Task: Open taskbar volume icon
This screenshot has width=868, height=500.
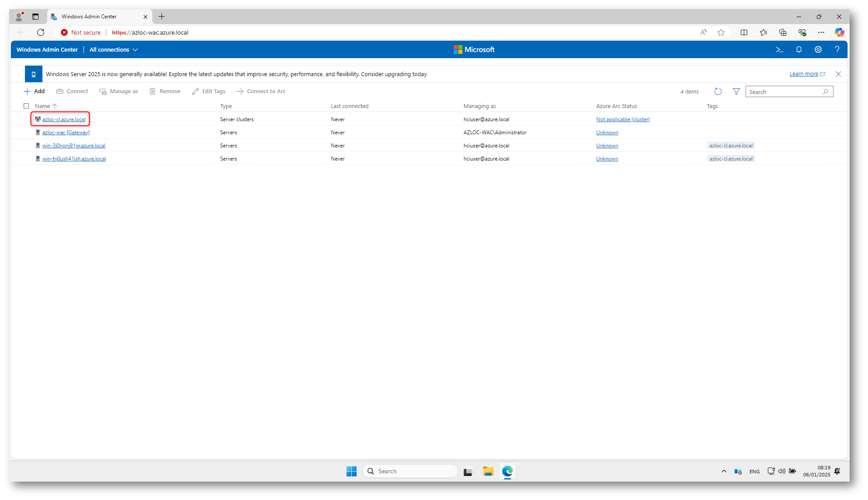Action: pos(781,471)
